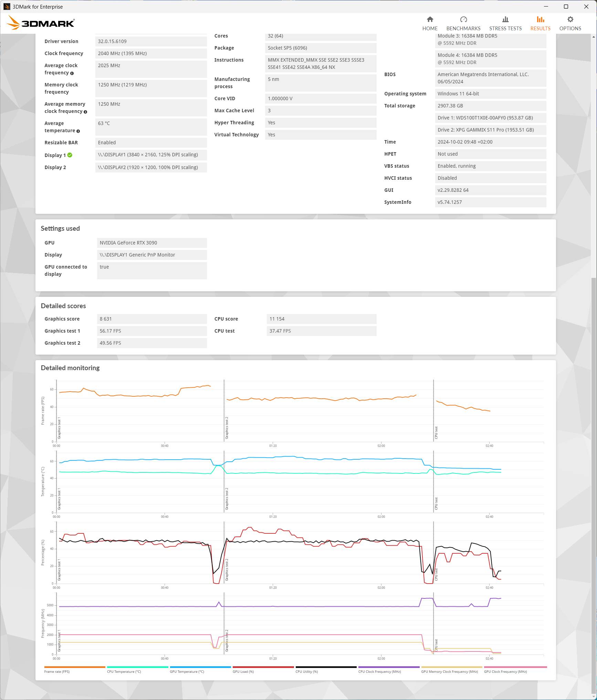
Task: Maximize the 3DMark for Enterprise window
Action: click(x=566, y=7)
